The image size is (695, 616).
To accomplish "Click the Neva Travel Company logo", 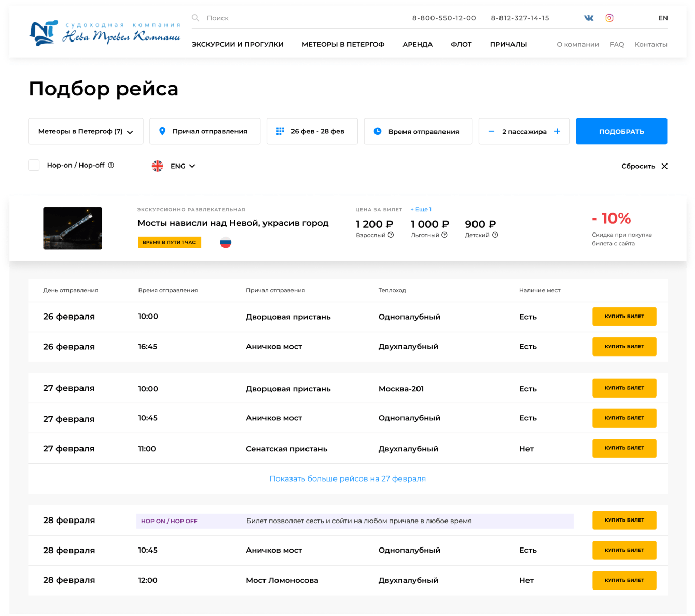I will point(105,33).
